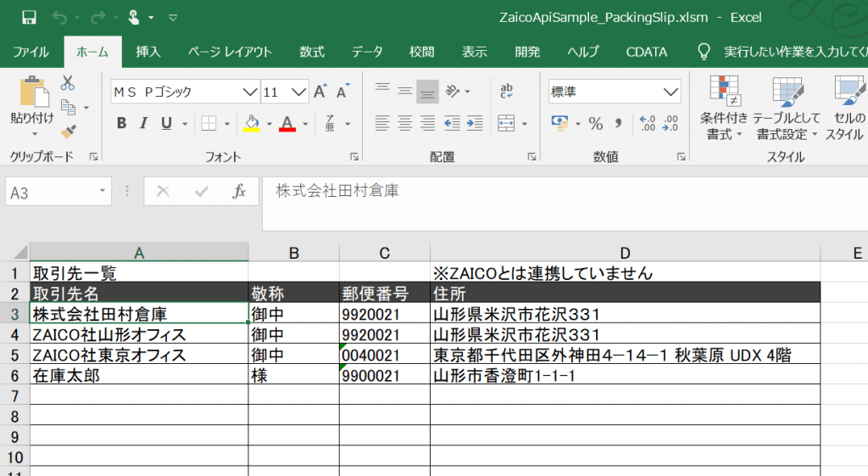This screenshot has width=868, height=476.
Task: Align text right
Action: tap(427, 123)
